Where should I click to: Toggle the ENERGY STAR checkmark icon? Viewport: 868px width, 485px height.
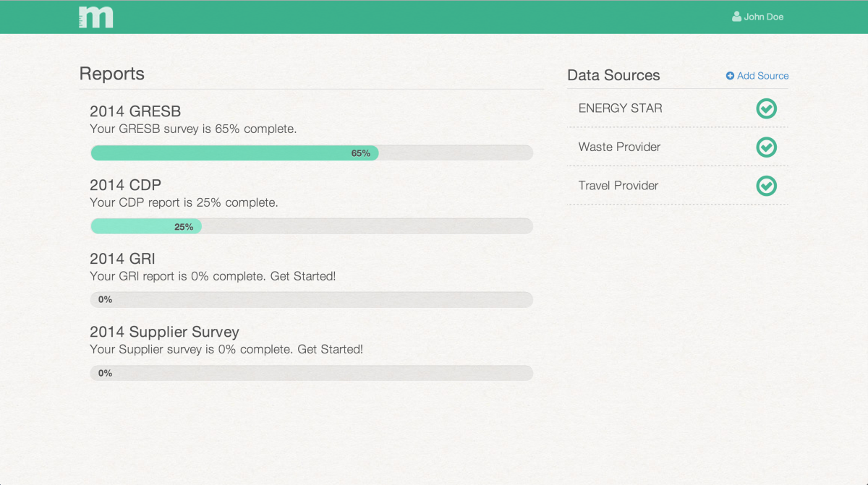766,108
